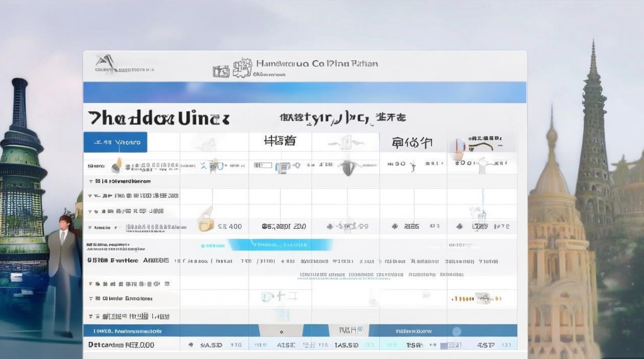Click the underlined link text below the wide text row
Screen dimensions: 644x359
click(x=381, y=275)
